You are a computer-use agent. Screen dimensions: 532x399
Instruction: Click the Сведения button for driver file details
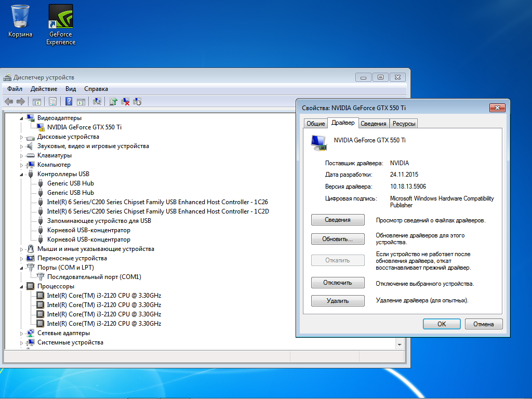(x=338, y=220)
